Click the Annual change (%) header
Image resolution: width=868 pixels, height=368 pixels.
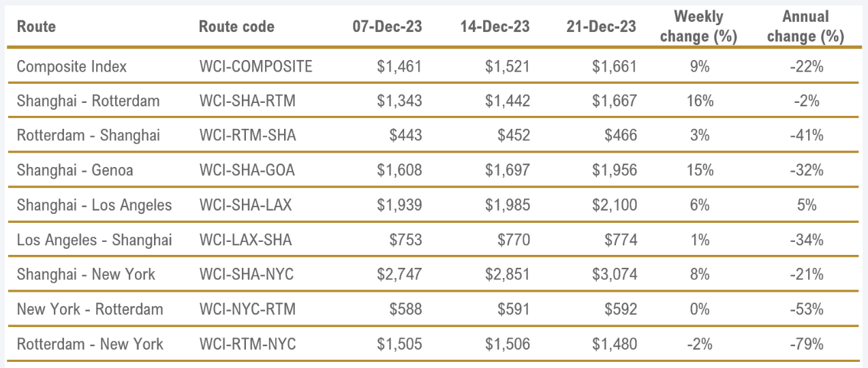click(805, 27)
